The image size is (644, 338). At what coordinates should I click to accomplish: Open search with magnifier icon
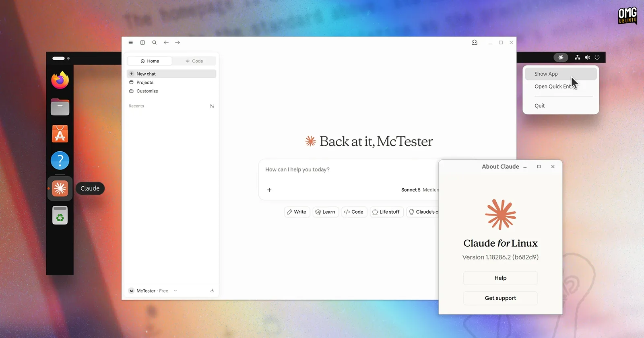pos(154,42)
